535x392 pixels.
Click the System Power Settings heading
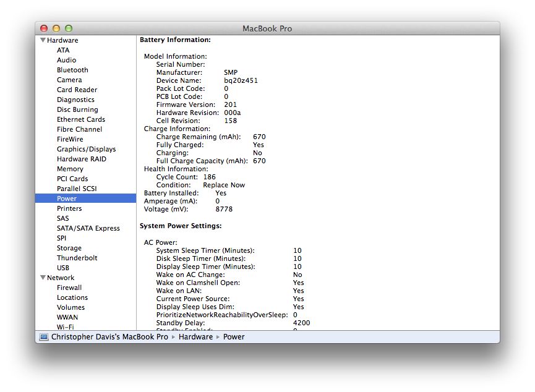point(181,226)
